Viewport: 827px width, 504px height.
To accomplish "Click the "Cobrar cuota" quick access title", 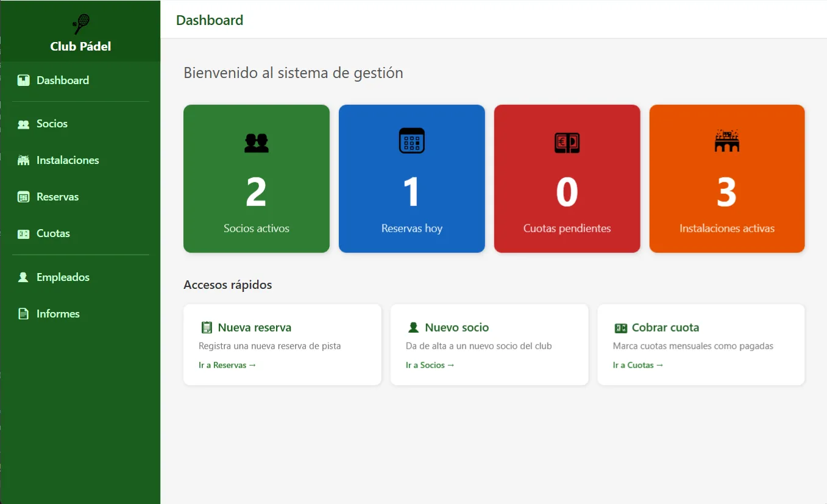I will pyautogui.click(x=666, y=328).
